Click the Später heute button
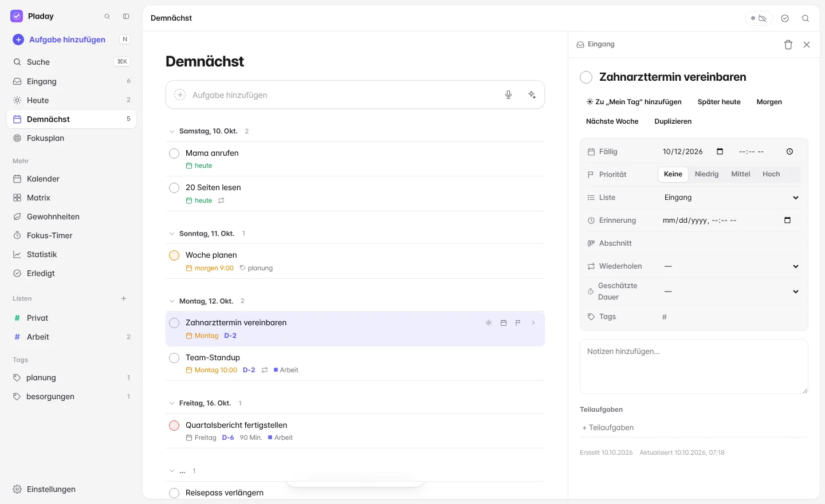Viewport: 825px width, 504px height. click(x=719, y=102)
